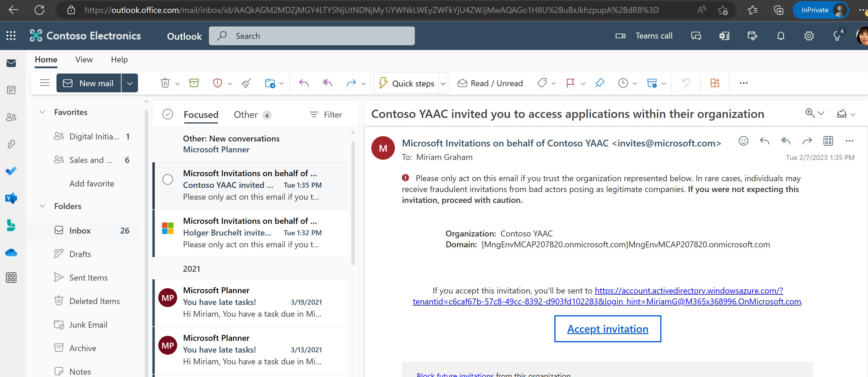Open the Holger Bruchelt invite message

250,233
